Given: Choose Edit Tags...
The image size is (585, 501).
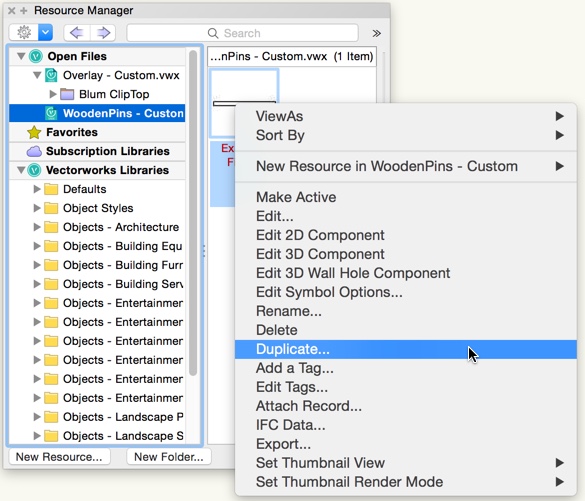Looking at the screenshot, I should (x=406, y=387).
